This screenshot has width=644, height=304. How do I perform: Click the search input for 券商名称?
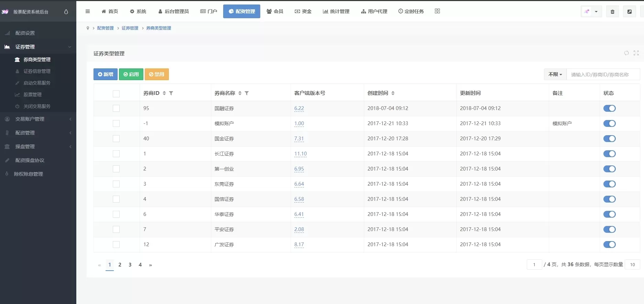(603, 75)
